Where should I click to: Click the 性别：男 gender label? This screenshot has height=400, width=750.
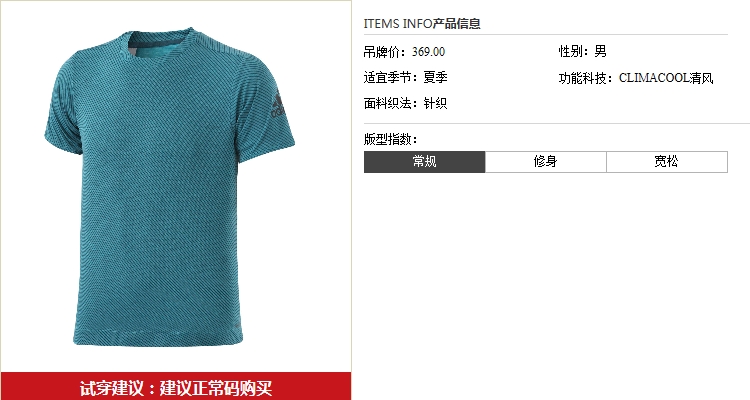(x=583, y=51)
